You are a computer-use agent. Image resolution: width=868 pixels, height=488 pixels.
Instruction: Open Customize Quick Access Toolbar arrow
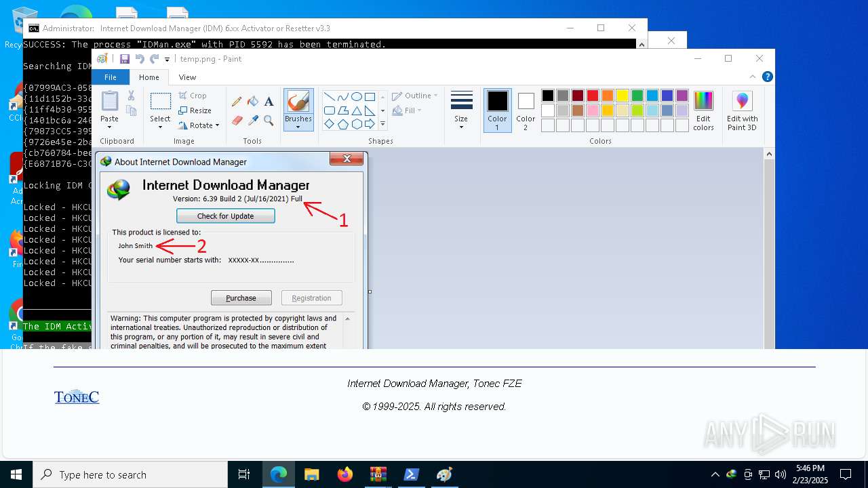167,60
